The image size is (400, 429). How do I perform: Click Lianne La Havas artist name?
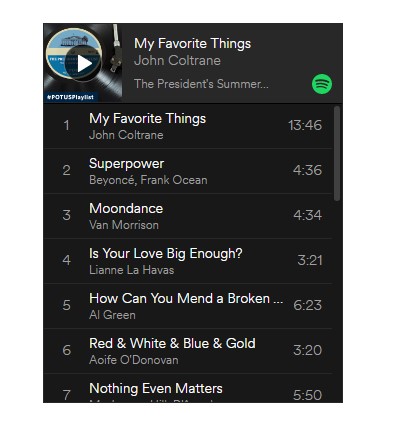click(132, 270)
